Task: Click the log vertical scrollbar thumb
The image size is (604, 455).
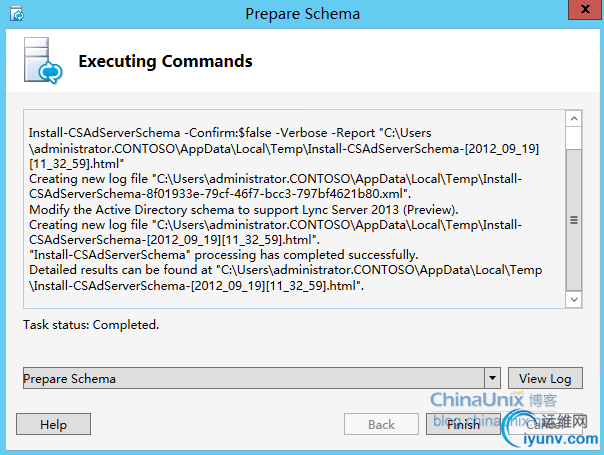Action: [x=574, y=220]
